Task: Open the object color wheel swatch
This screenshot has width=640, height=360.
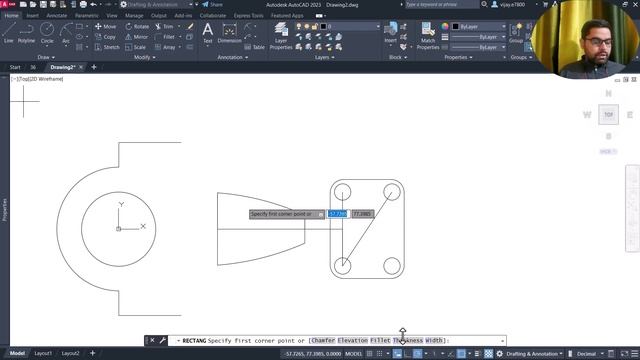Action: click(445, 27)
